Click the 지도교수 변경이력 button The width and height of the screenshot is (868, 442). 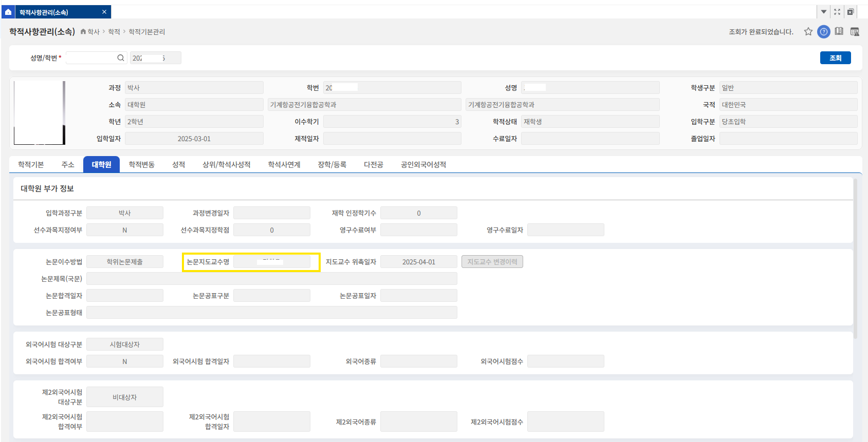point(492,262)
